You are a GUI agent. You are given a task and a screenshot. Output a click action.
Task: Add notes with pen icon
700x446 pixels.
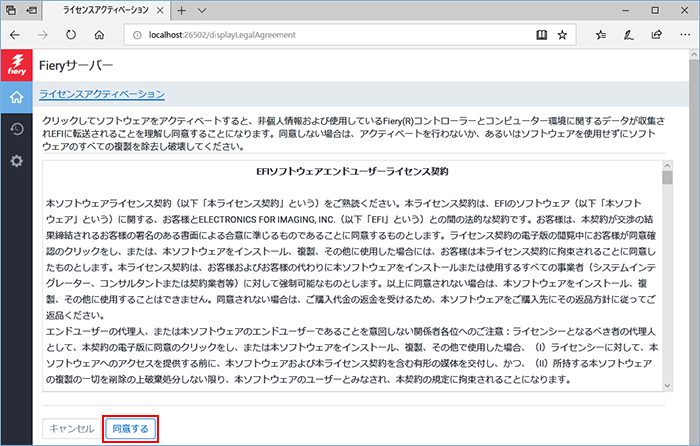pos(629,35)
